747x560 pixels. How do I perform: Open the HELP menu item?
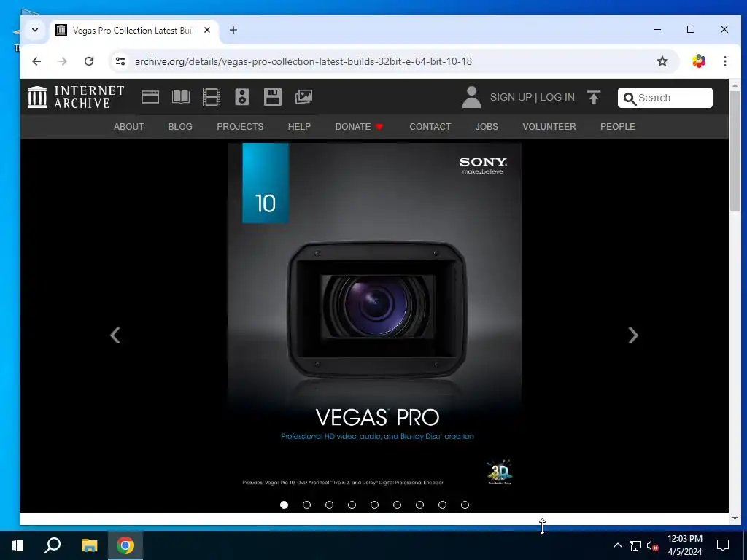coord(299,127)
